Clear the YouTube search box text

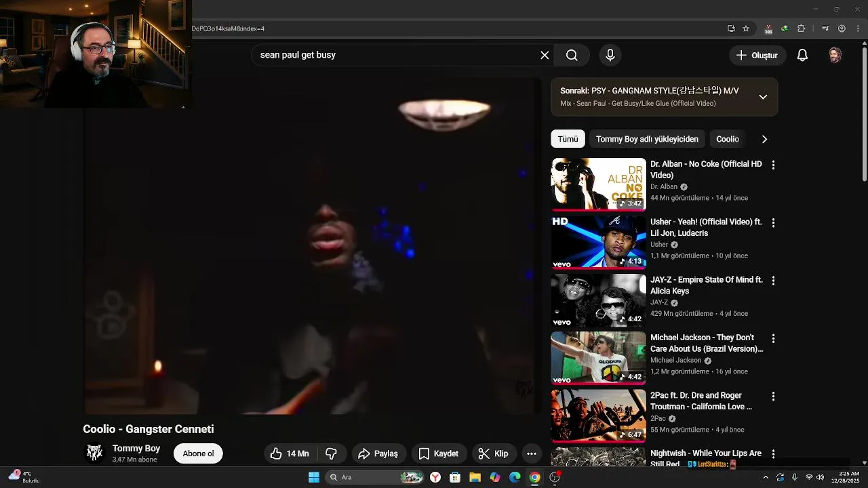[x=545, y=55]
